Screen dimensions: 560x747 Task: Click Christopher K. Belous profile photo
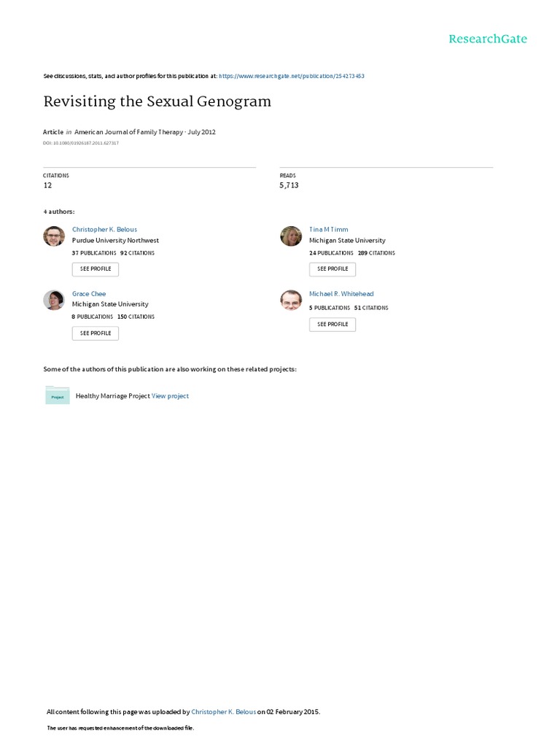[x=54, y=236]
